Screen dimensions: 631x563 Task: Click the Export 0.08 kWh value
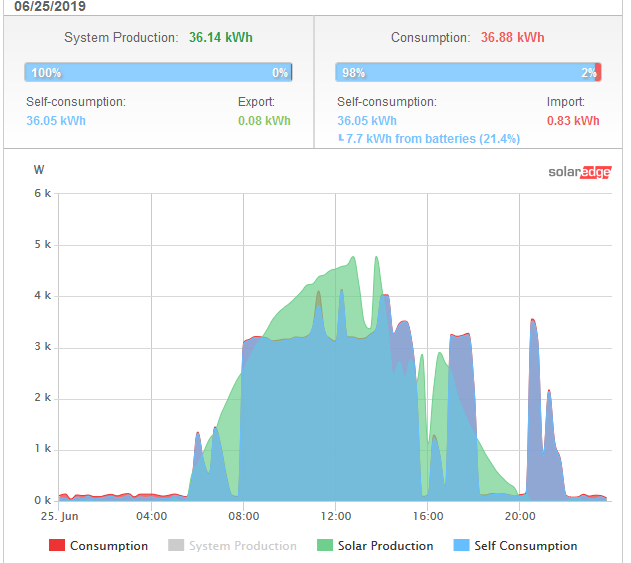click(x=264, y=121)
